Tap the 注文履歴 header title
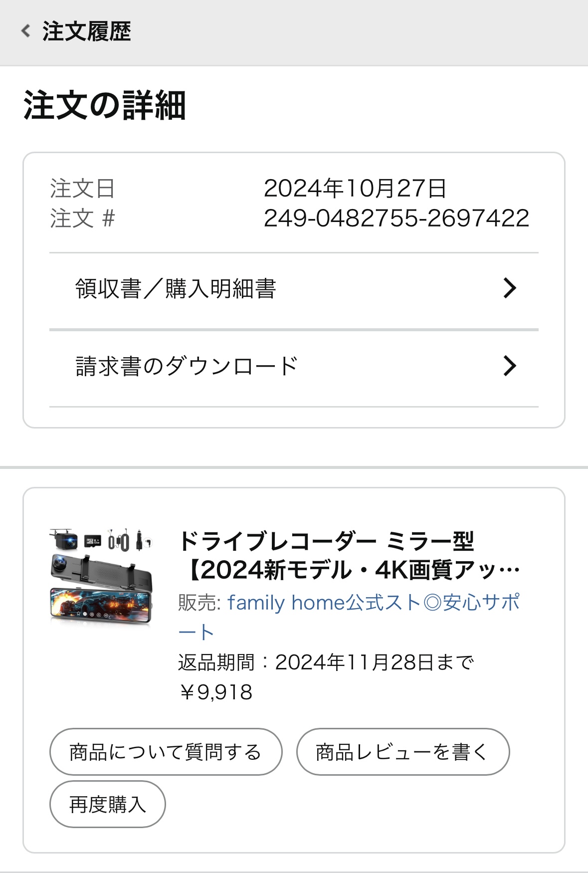The width and height of the screenshot is (588, 873). [86, 31]
